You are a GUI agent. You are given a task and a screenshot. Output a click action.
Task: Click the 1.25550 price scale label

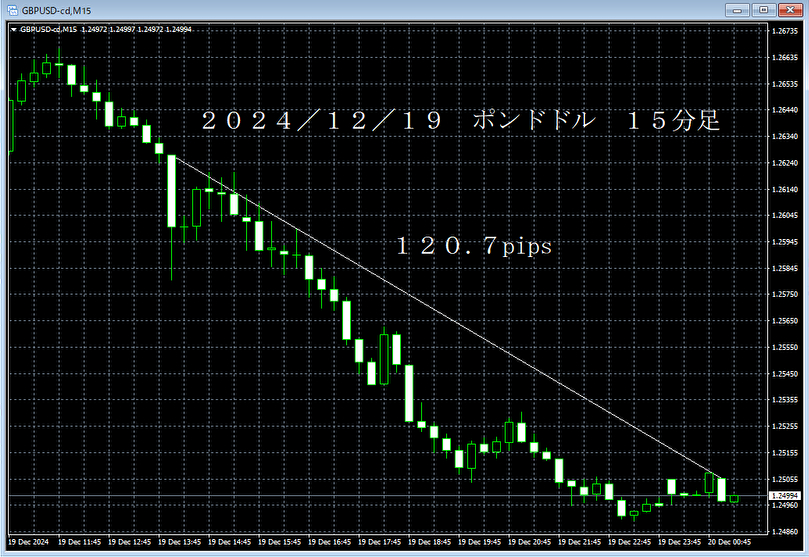pos(785,347)
